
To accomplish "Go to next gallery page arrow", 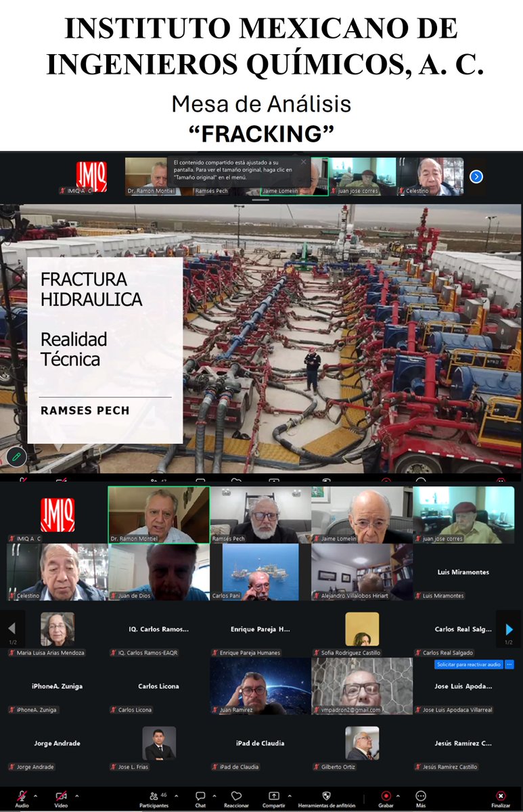I will (509, 629).
